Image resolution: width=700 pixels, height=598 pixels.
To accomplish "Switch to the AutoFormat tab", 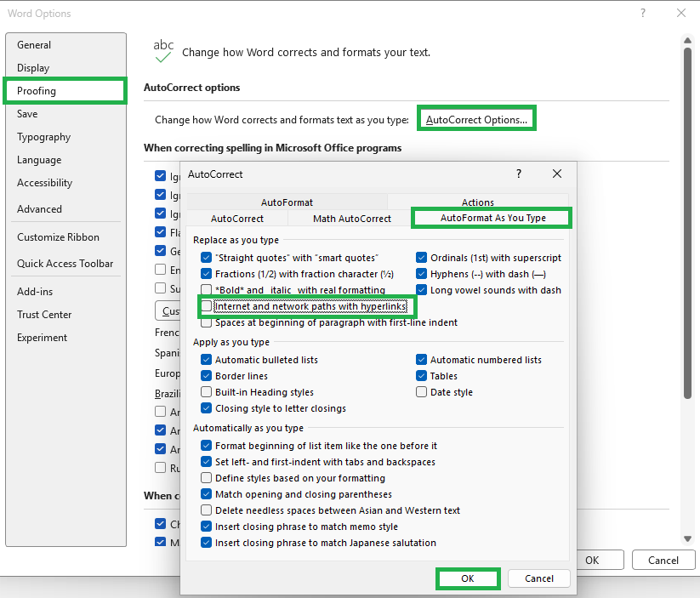I will click(x=287, y=202).
